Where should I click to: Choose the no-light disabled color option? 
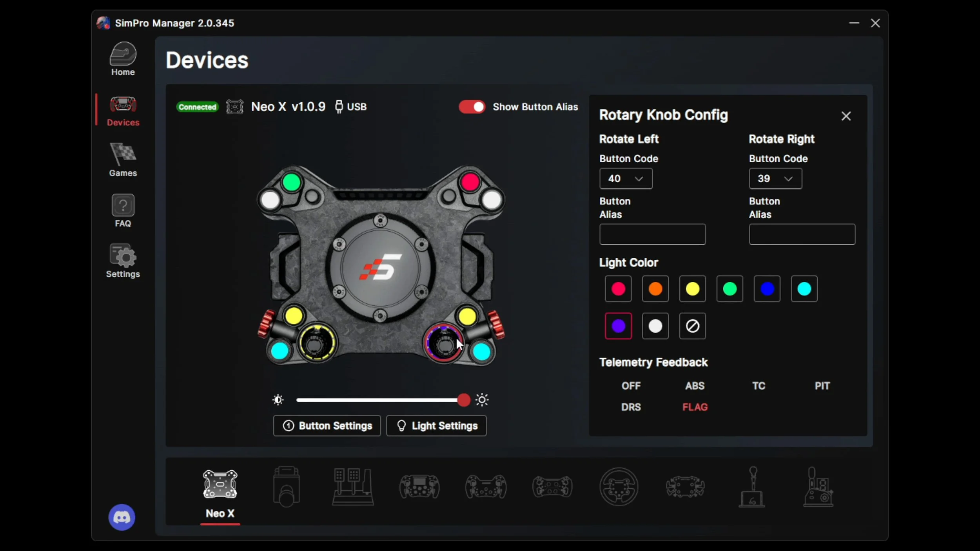(x=692, y=326)
